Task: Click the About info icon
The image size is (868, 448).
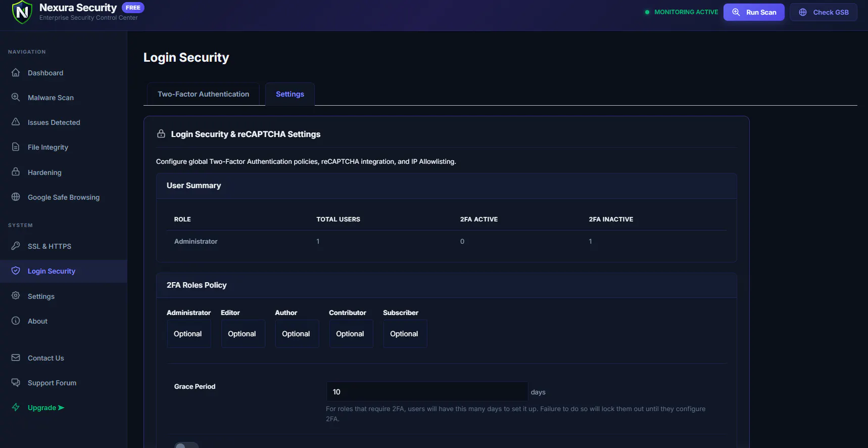Action: point(16,321)
